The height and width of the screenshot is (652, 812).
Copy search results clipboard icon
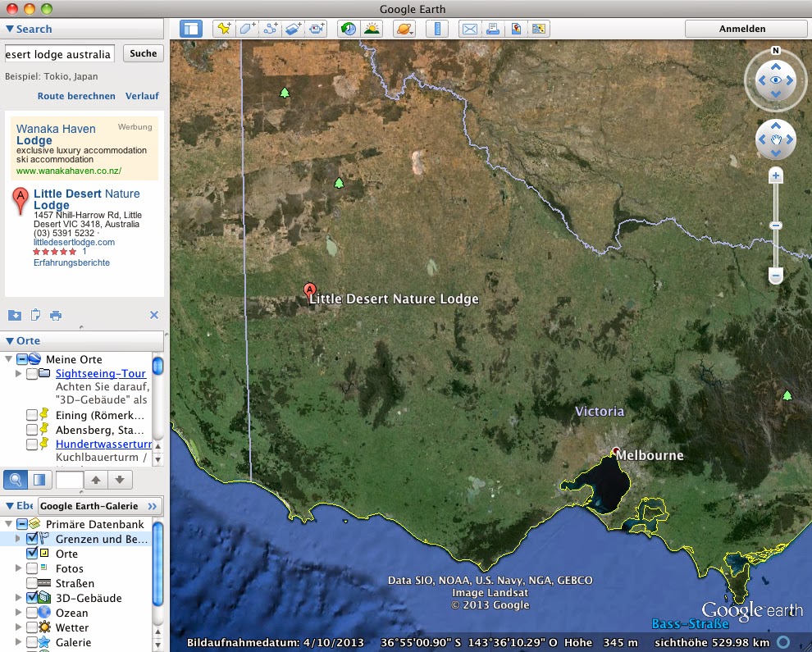tap(35, 315)
